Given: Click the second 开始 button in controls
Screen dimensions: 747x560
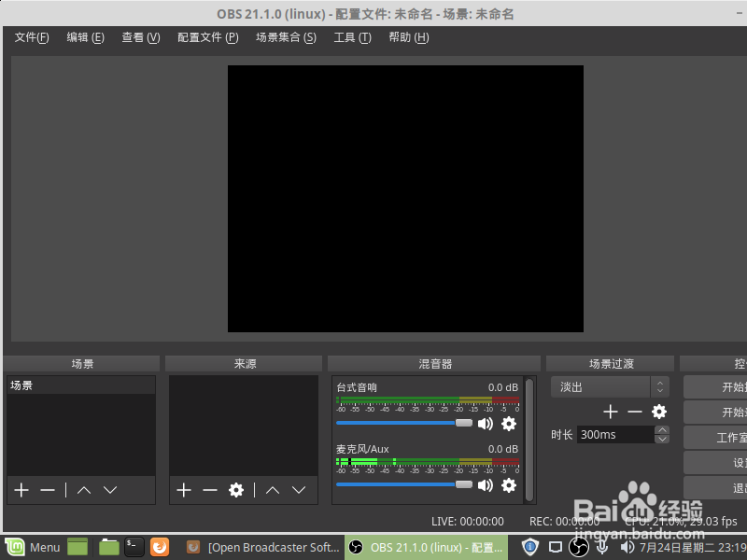Looking at the screenshot, I should click(715, 412).
